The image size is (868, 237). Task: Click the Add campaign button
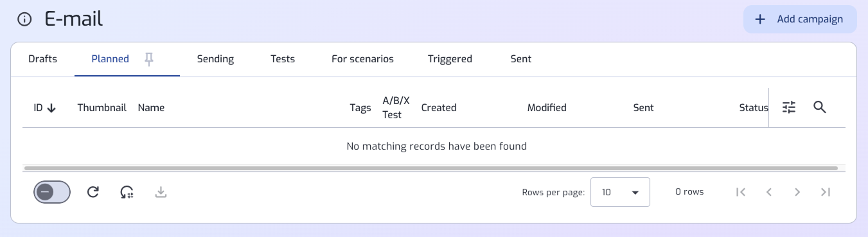coord(800,19)
